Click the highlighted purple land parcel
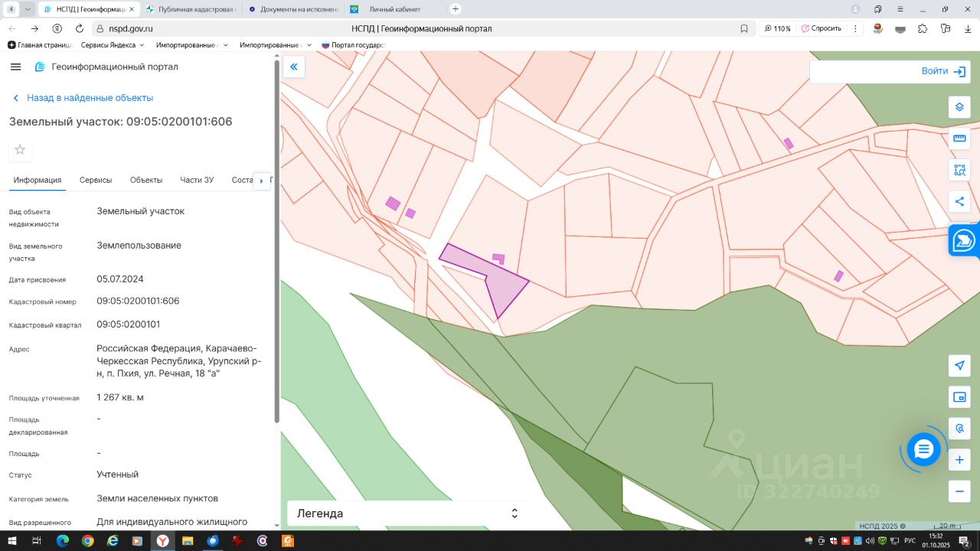Screen dimensions: 980x551 click(x=505, y=289)
